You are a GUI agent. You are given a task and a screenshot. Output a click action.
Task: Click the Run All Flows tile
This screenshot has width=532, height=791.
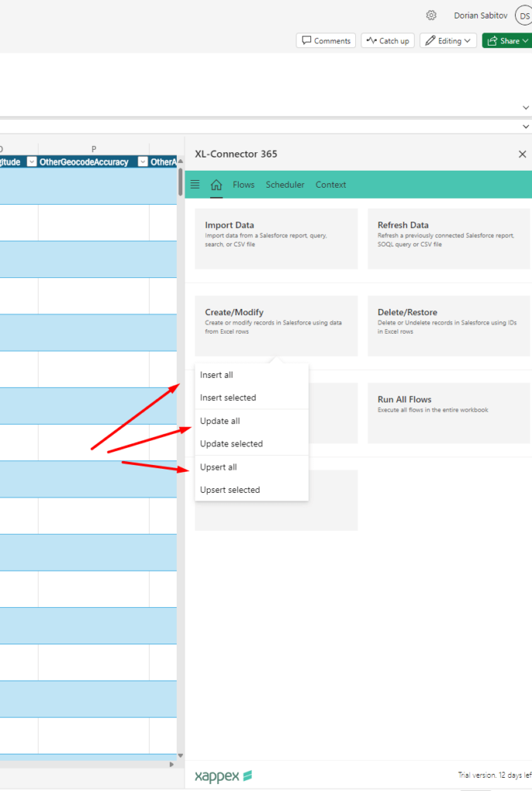pyautogui.click(x=449, y=412)
